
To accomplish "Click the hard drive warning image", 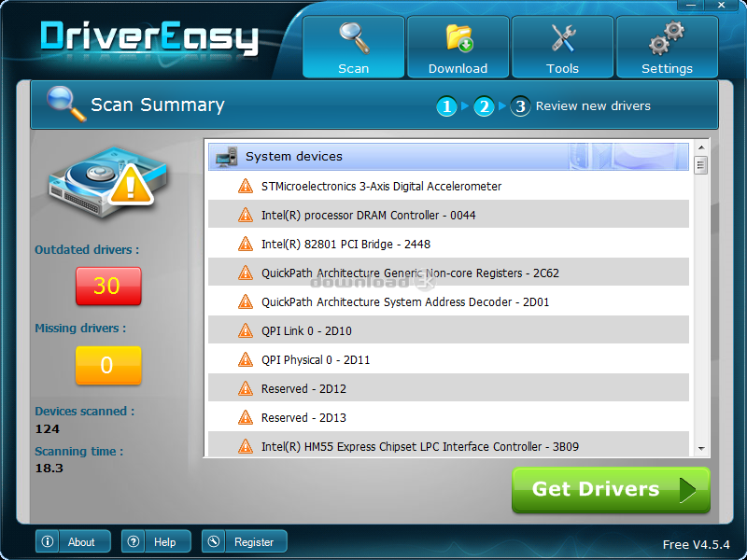I will click(107, 183).
